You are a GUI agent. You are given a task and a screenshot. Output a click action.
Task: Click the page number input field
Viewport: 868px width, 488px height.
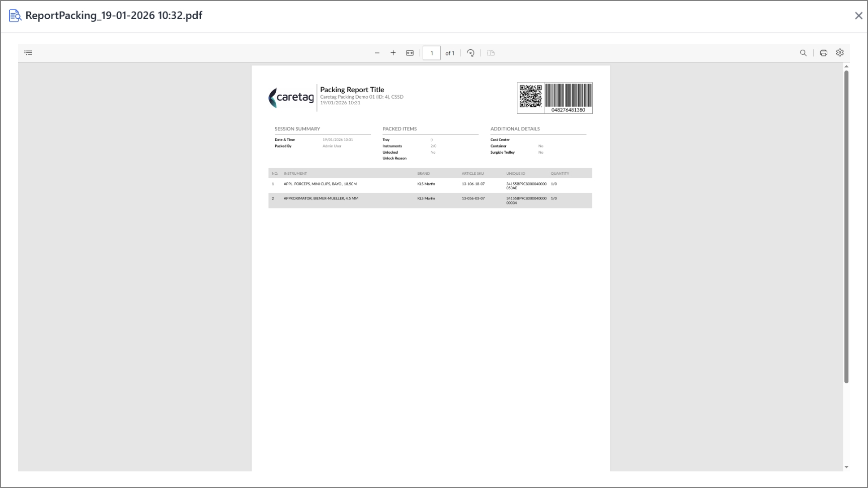[x=432, y=53]
